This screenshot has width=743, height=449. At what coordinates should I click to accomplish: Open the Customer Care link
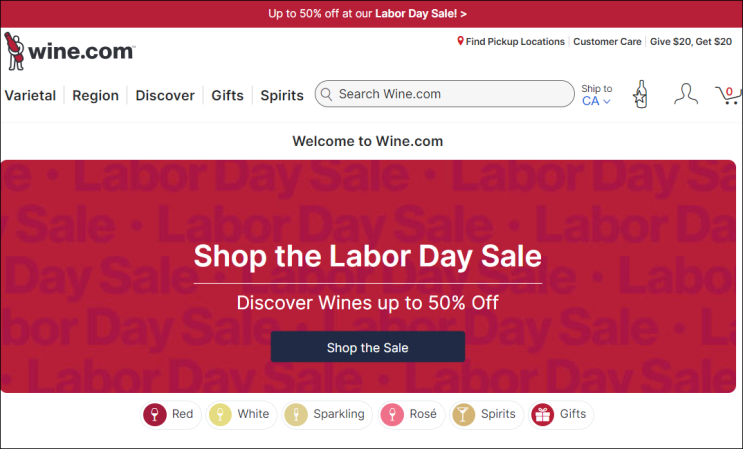click(x=610, y=42)
